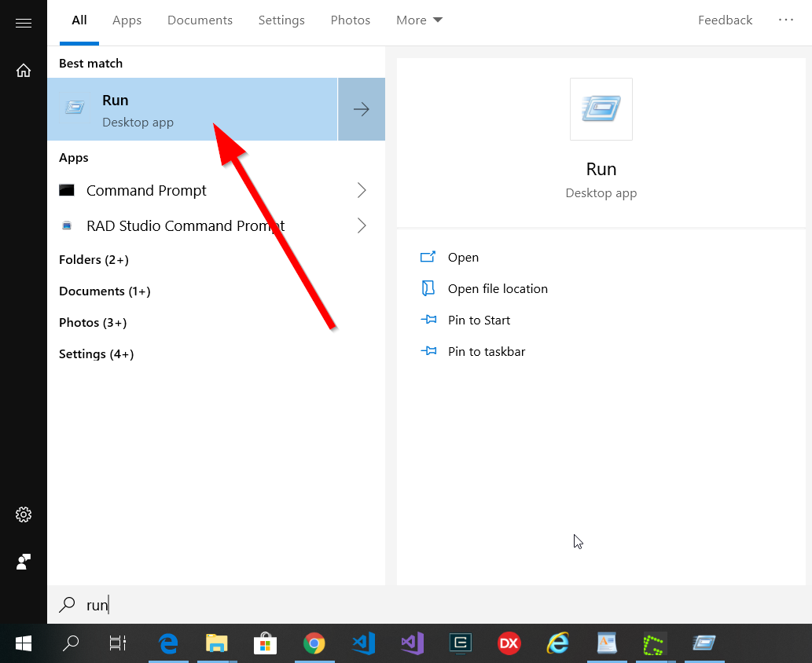Click Open in the Run preview pane
The width and height of the screenshot is (812, 663).
(x=463, y=258)
